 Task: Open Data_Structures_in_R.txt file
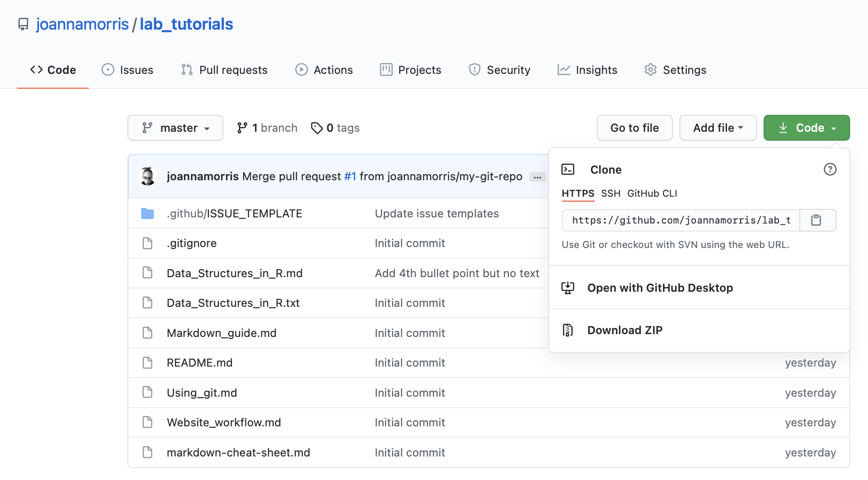pyautogui.click(x=233, y=303)
